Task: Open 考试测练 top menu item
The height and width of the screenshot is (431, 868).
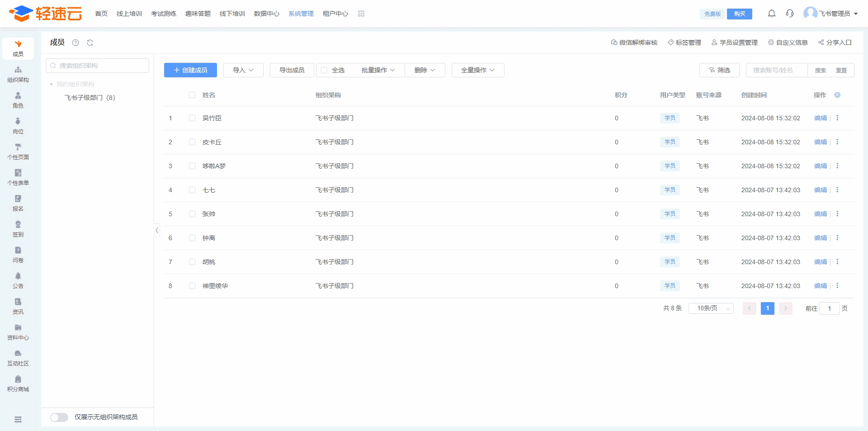Action: pyautogui.click(x=163, y=14)
